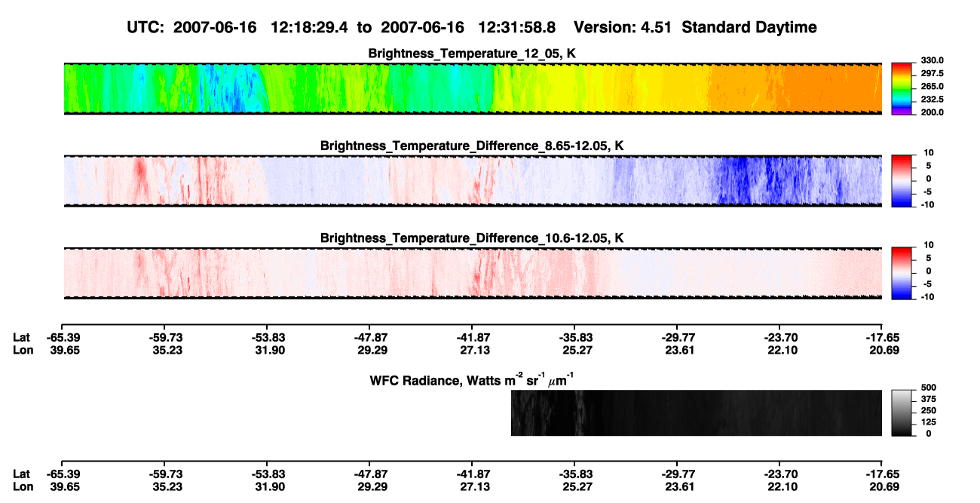
Task: Select the WFC Radiance grayscale image strip
Action: pos(697,413)
